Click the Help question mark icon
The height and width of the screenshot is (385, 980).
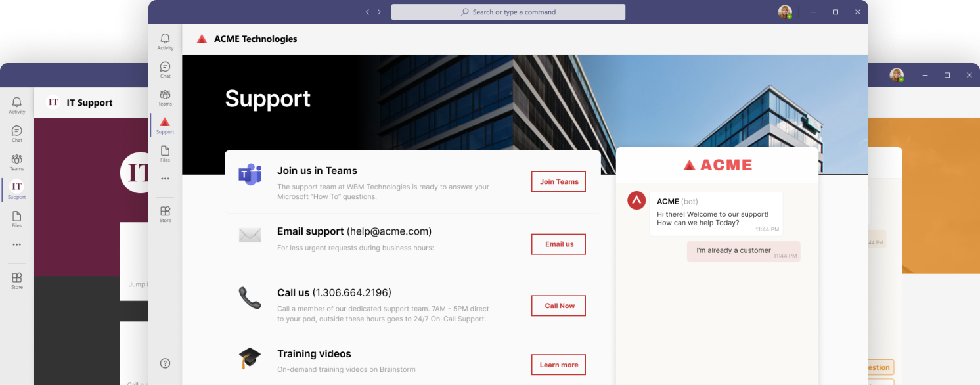(166, 363)
